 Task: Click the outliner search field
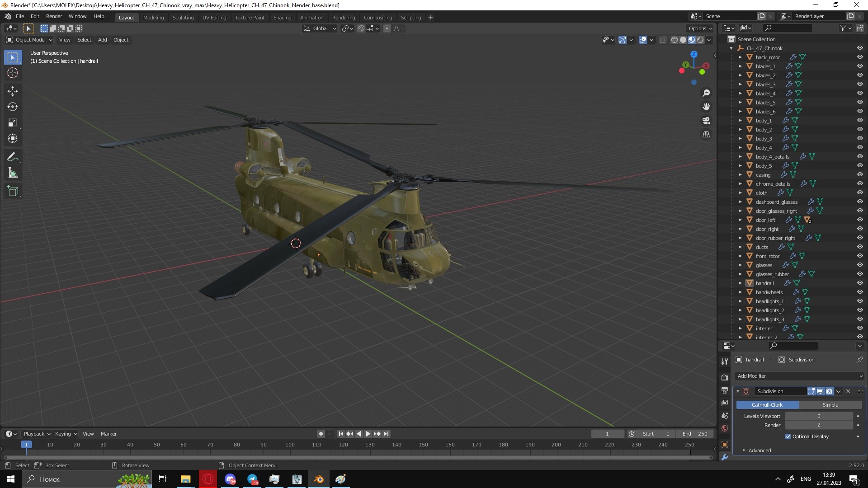787,28
